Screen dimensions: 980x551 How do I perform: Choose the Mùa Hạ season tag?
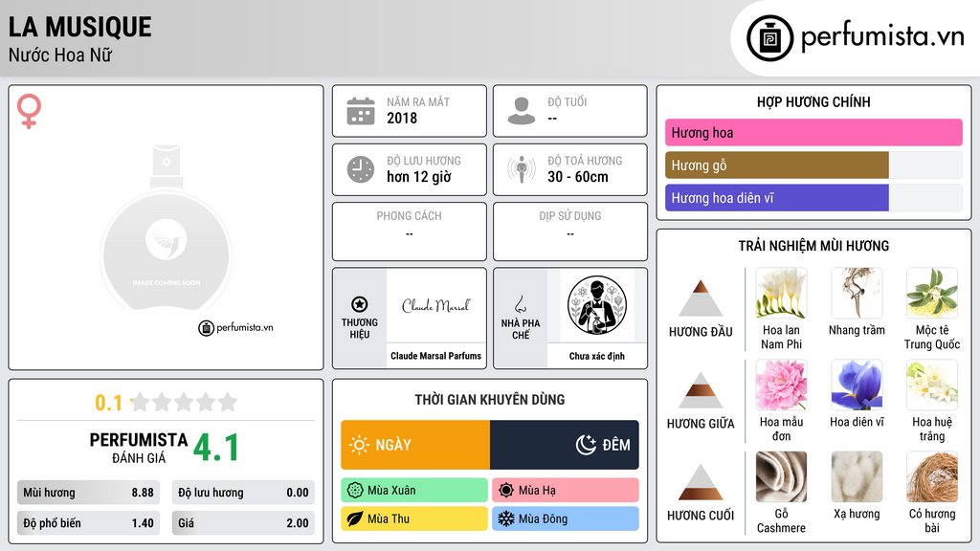[x=566, y=491]
